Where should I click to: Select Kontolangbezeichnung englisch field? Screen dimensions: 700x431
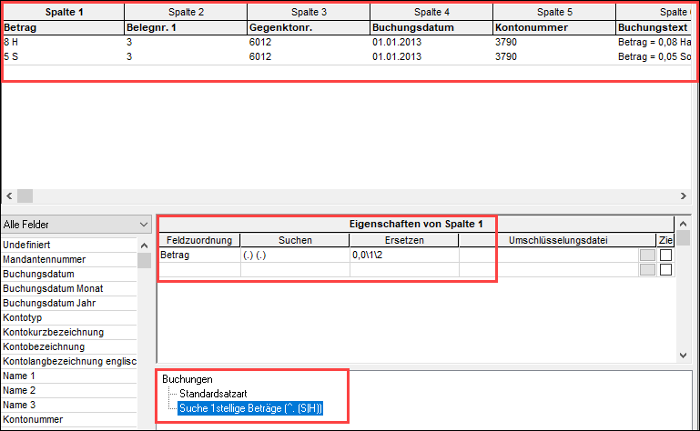tap(69, 361)
